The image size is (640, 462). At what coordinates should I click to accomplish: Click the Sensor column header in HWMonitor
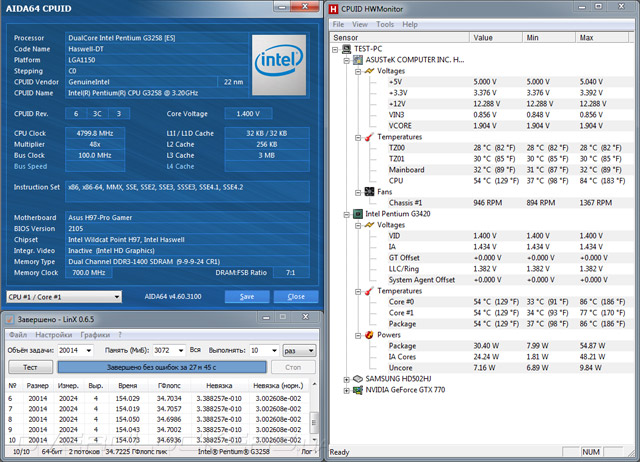click(400, 38)
